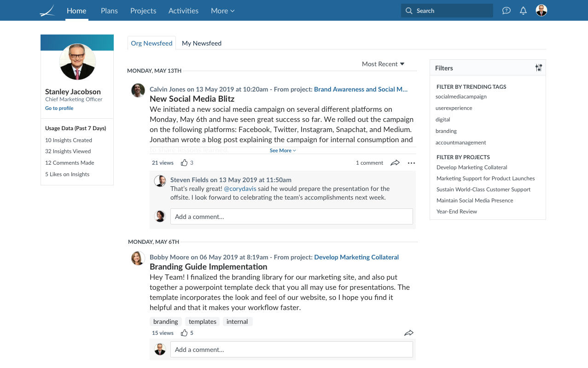Open the filter settings sliders icon
Screen dimensions: 588x368
click(539, 68)
